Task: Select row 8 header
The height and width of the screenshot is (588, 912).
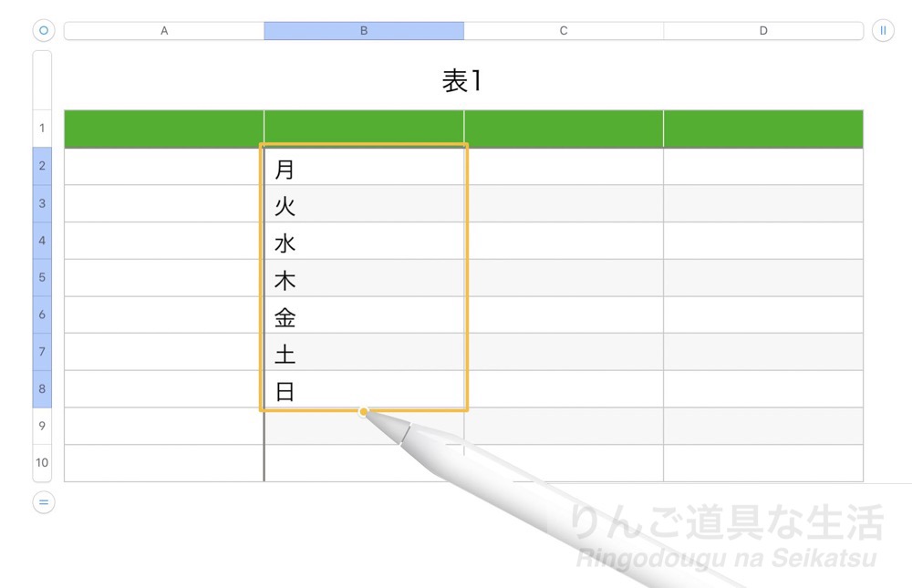Action: [x=41, y=389]
